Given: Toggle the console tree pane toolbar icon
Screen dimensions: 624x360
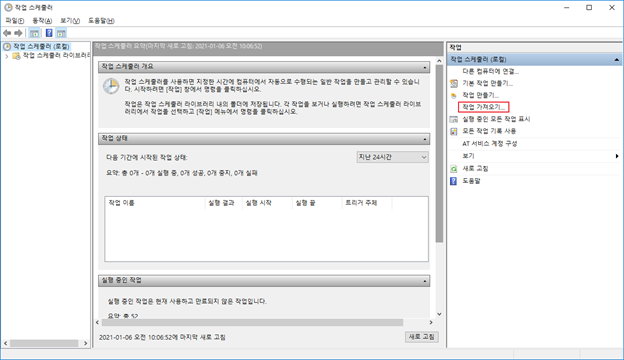Looking at the screenshot, I should click(34, 33).
